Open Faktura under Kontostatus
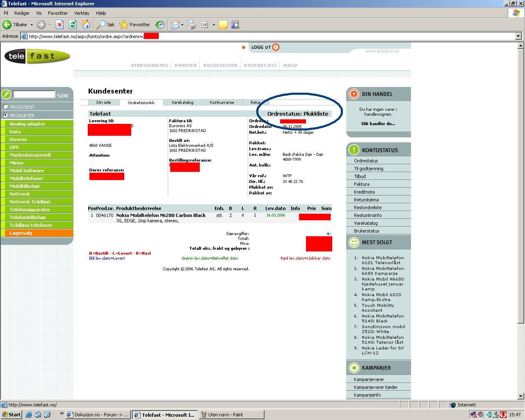Image resolution: width=525 pixels, height=420 pixels. (361, 184)
